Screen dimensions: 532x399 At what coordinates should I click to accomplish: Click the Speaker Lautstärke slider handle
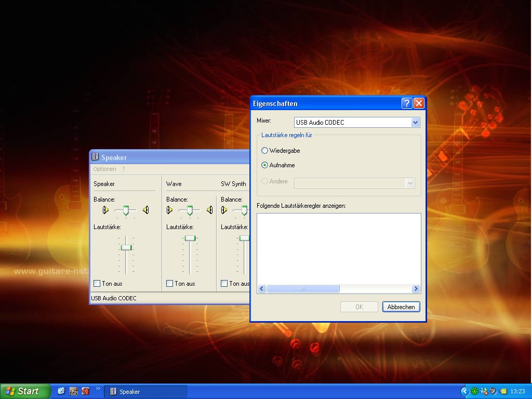[x=126, y=247]
